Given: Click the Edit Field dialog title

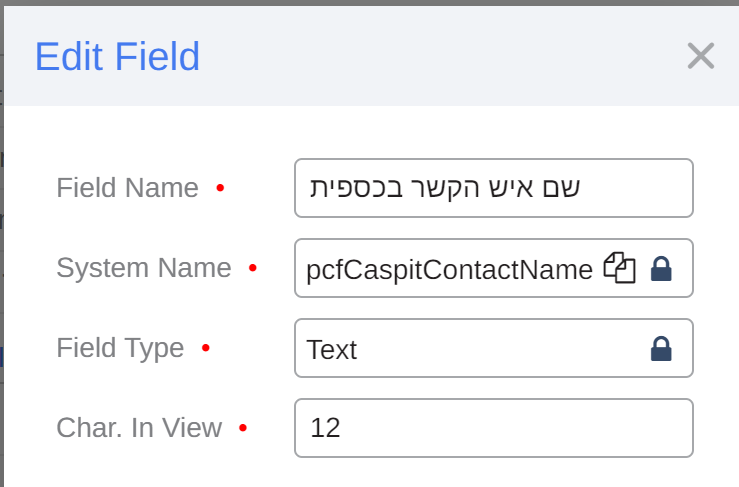Looking at the screenshot, I should click(117, 56).
